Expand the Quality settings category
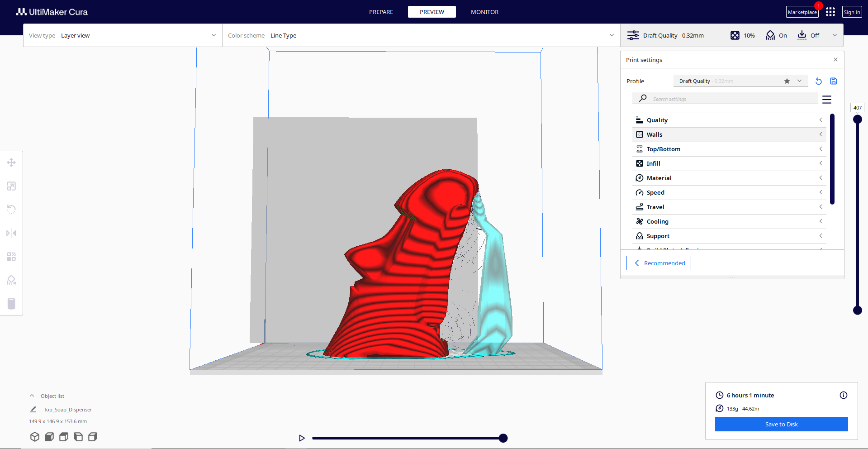The height and width of the screenshot is (449, 868). coord(729,120)
